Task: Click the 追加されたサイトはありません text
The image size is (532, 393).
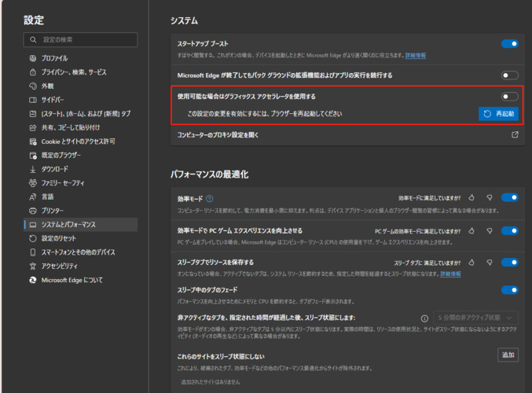Action: click(x=211, y=382)
